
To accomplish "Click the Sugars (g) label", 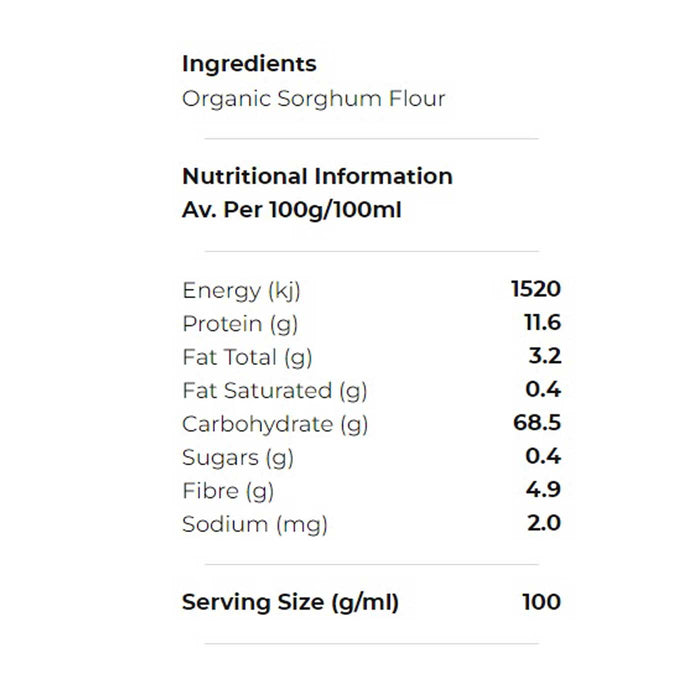I will coord(237,457).
